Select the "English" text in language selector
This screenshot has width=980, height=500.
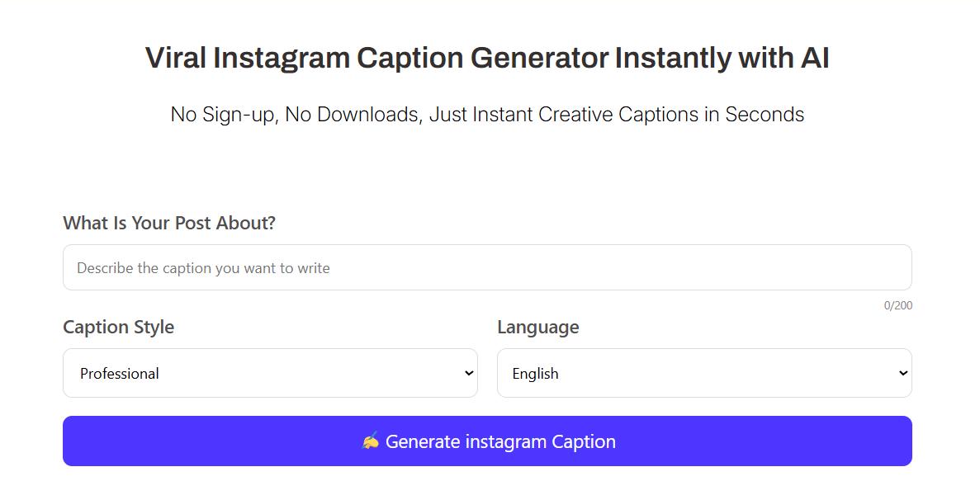pos(535,374)
